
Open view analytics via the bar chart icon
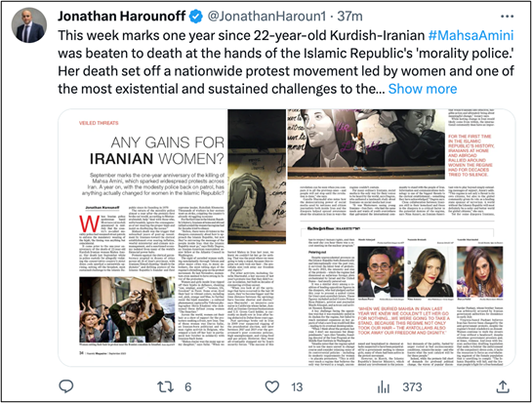click(x=384, y=386)
